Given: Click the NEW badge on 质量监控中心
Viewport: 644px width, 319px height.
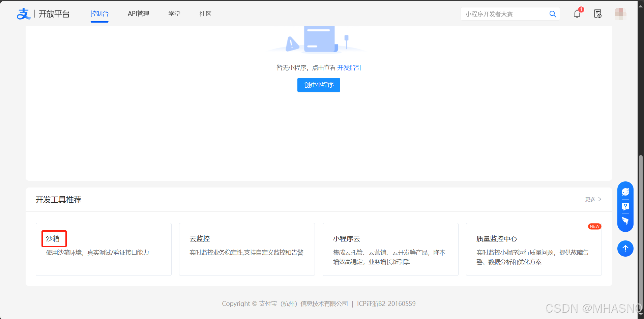Looking at the screenshot, I should click(594, 226).
